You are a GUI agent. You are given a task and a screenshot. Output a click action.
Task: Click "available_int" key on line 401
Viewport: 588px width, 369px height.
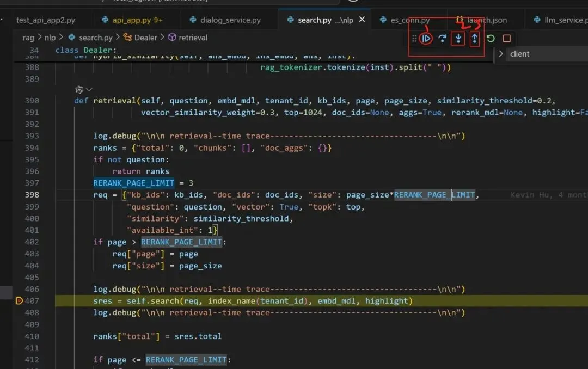(x=162, y=230)
